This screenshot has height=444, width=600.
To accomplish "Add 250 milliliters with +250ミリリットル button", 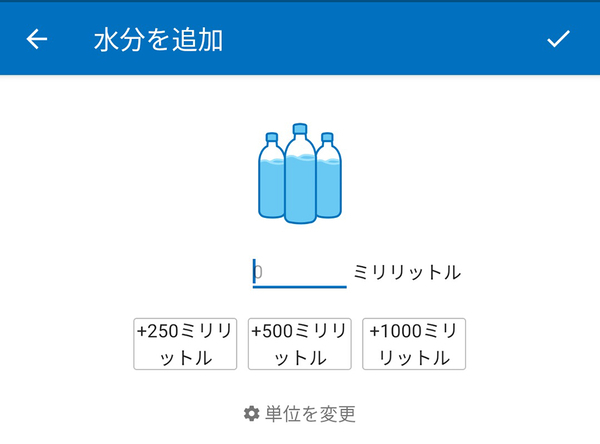I will pos(185,344).
